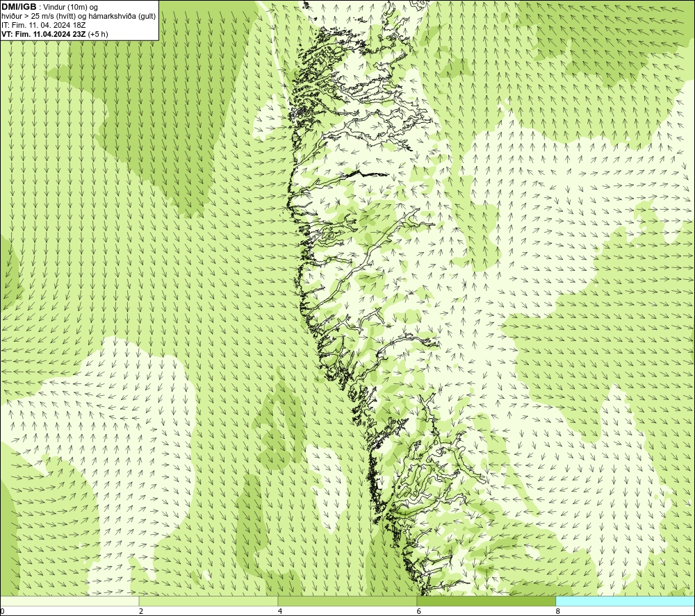Select the cyan swatch above 8 m/s
Image resolution: width=695 pixels, height=616 pixels.
click(625, 601)
